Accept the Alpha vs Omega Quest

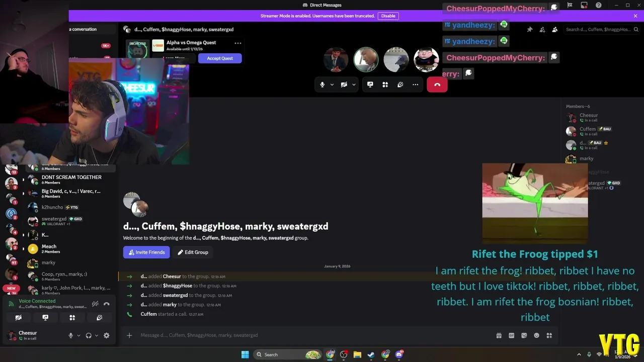[x=220, y=58]
